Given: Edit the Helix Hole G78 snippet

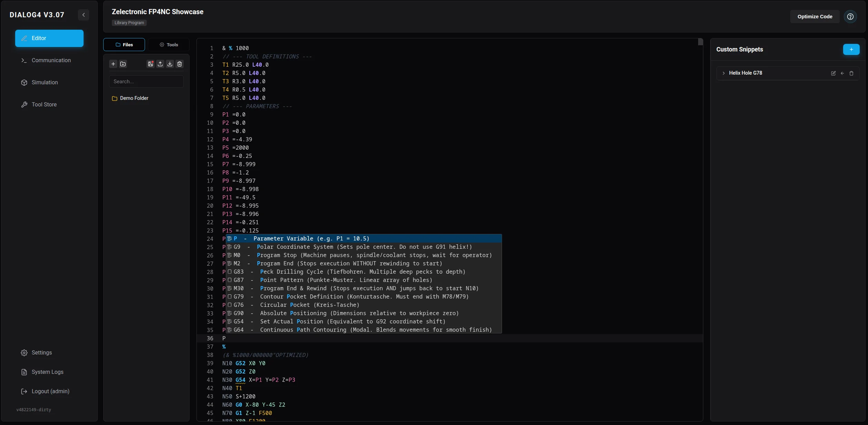Looking at the screenshot, I should pos(833,73).
